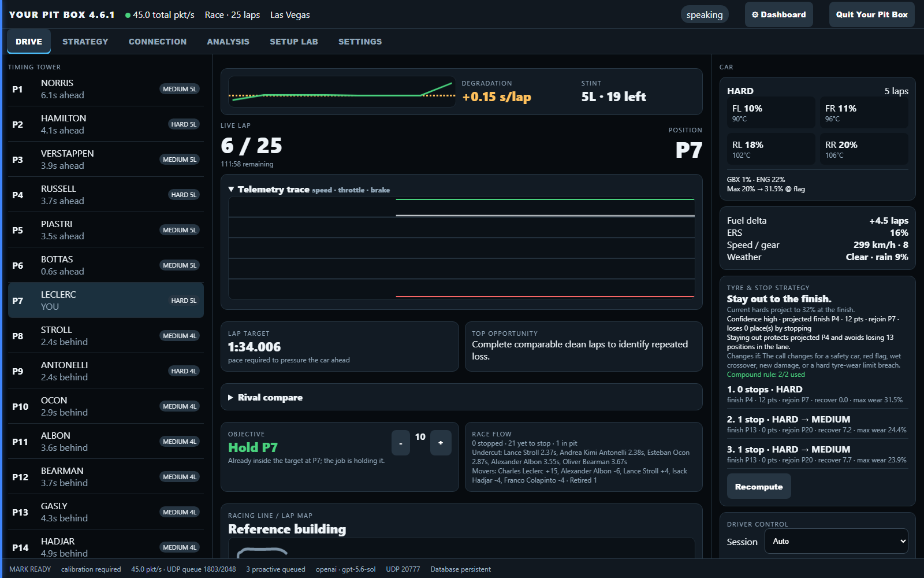Viewport: 924px width, 578px height.
Task: Click MARK READY in the status bar
Action: tap(30, 569)
